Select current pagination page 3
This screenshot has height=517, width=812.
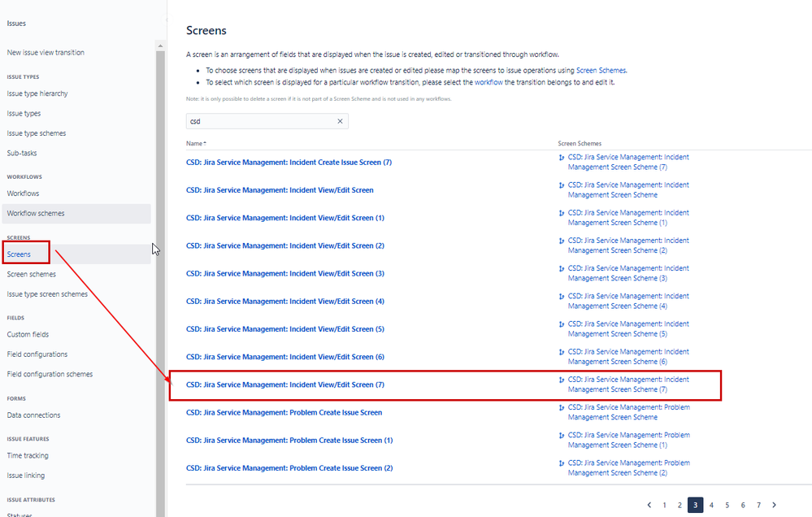pos(696,505)
